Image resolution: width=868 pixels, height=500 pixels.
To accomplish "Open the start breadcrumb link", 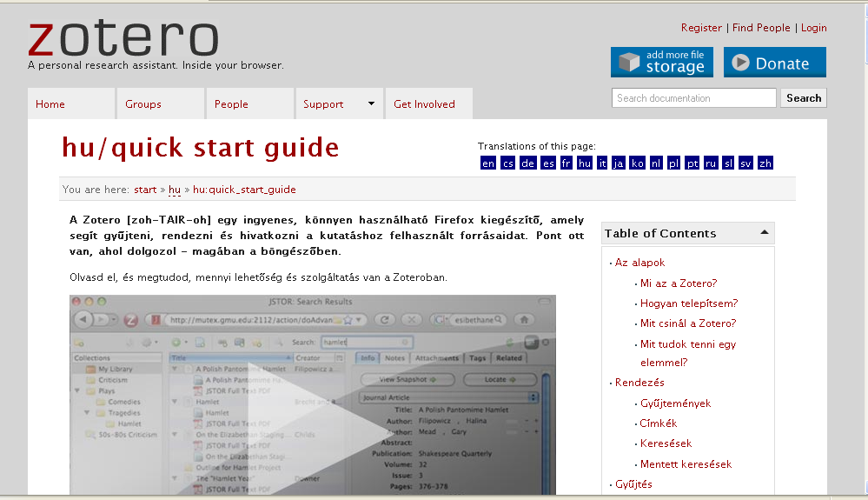I will [x=145, y=190].
